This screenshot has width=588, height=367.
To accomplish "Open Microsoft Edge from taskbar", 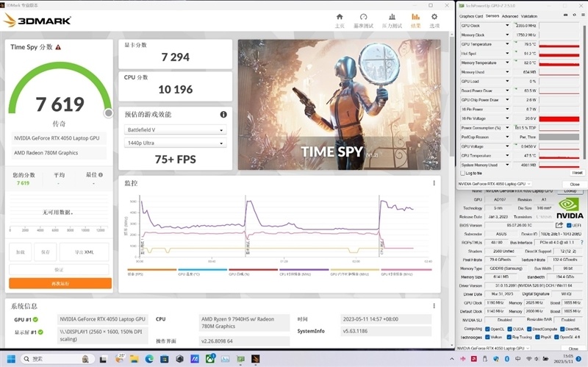I will click(149, 359).
